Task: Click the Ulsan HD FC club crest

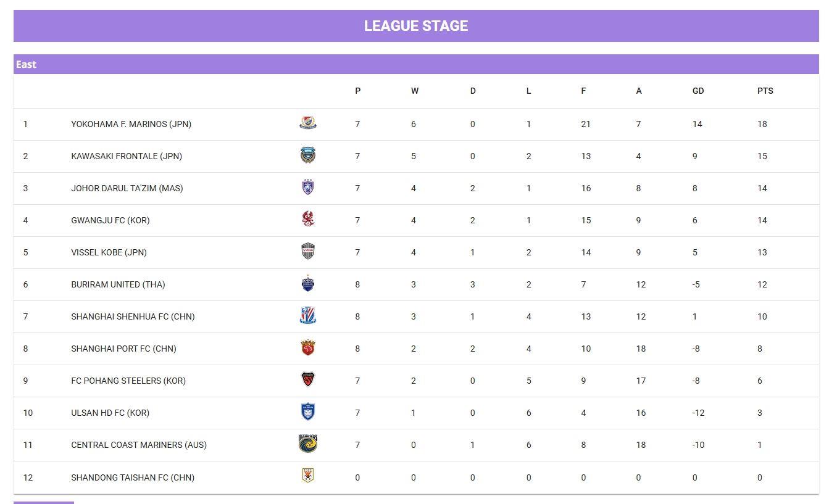Action: (x=308, y=412)
